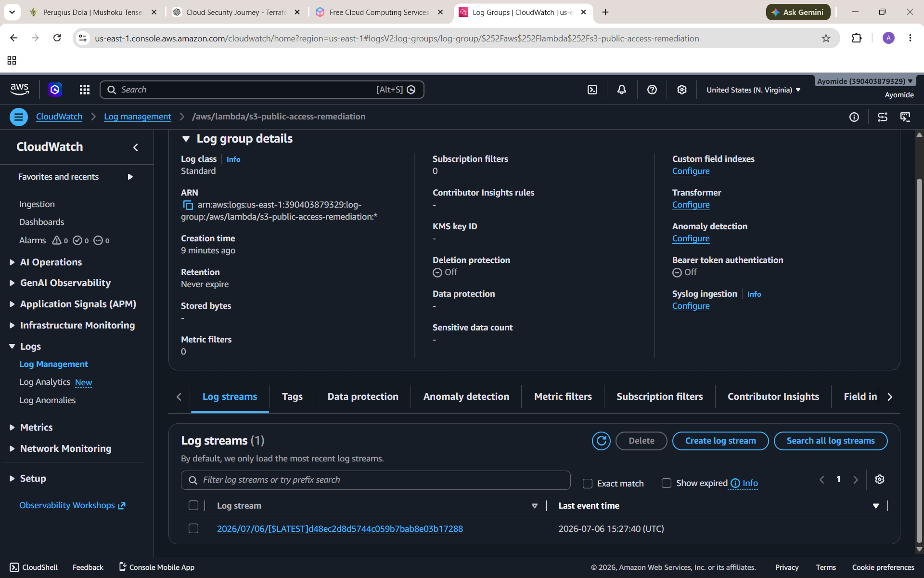924x578 pixels.
Task: Click Search all log streams
Action: pos(831,441)
